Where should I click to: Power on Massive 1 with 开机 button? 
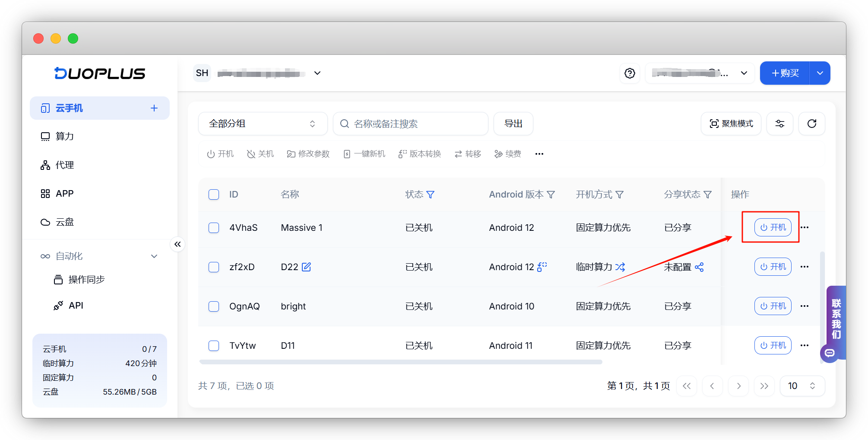coord(773,227)
